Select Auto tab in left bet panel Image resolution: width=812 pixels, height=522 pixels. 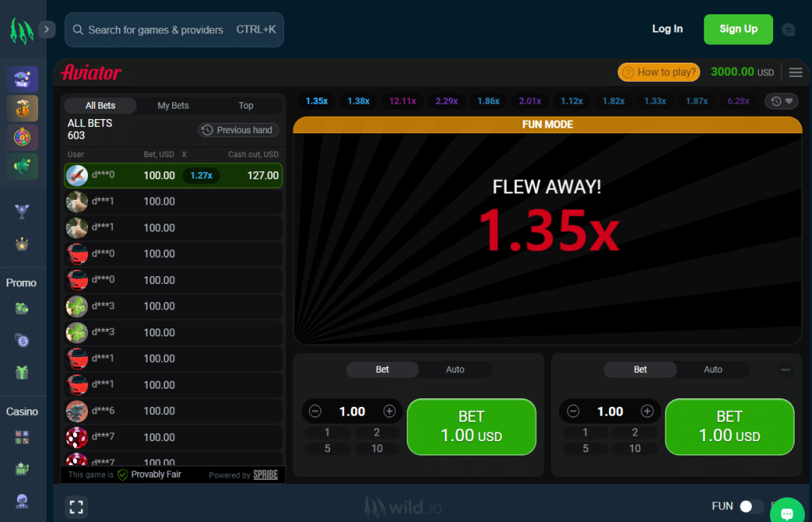click(455, 369)
